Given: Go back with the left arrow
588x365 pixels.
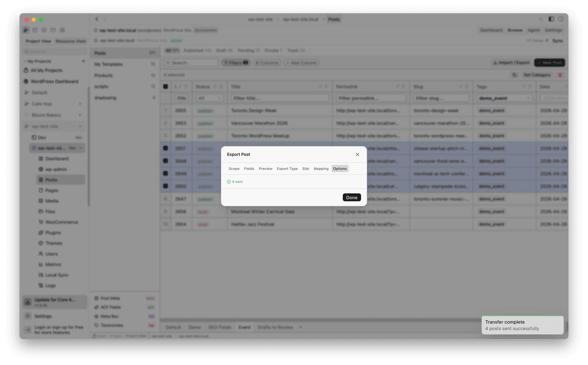Looking at the screenshot, I should (97, 19).
